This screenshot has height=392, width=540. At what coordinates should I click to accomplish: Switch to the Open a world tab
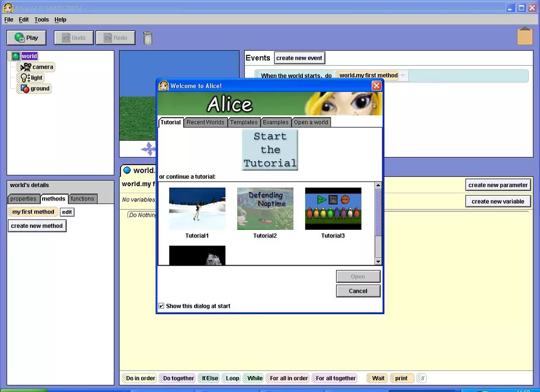(311, 122)
